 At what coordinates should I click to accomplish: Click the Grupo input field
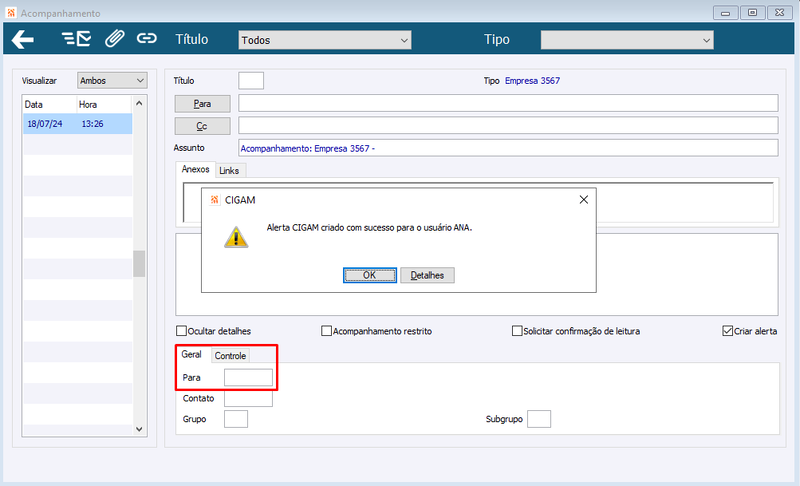click(236, 419)
